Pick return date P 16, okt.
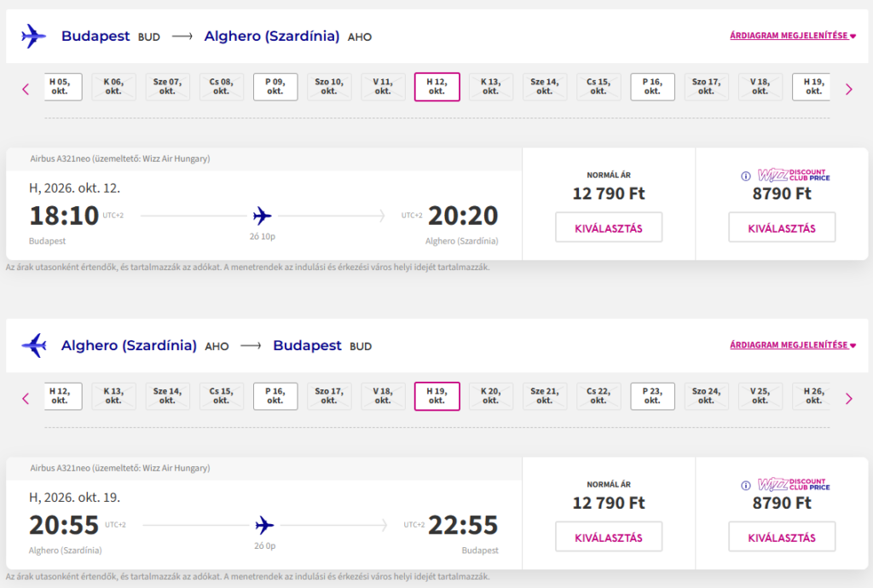Image resolution: width=873 pixels, height=588 pixels. click(275, 396)
